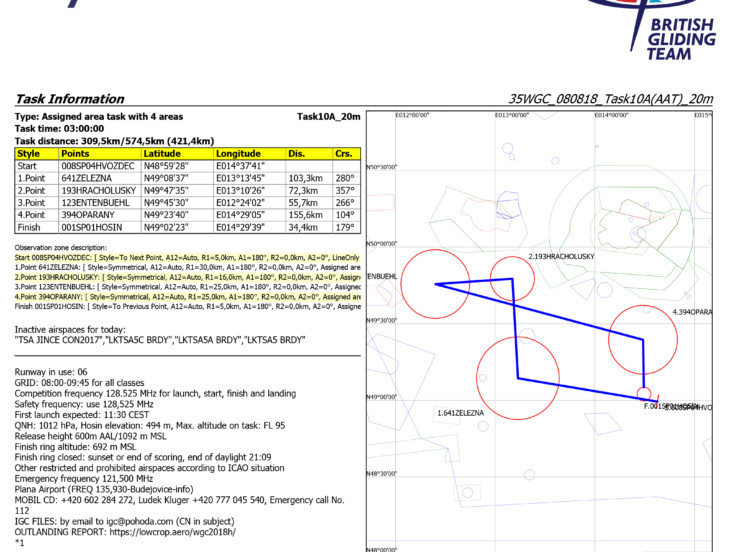This screenshot has height=552, width=730.
Task: Click the small finish circle near HOSIN
Action: (x=644, y=393)
